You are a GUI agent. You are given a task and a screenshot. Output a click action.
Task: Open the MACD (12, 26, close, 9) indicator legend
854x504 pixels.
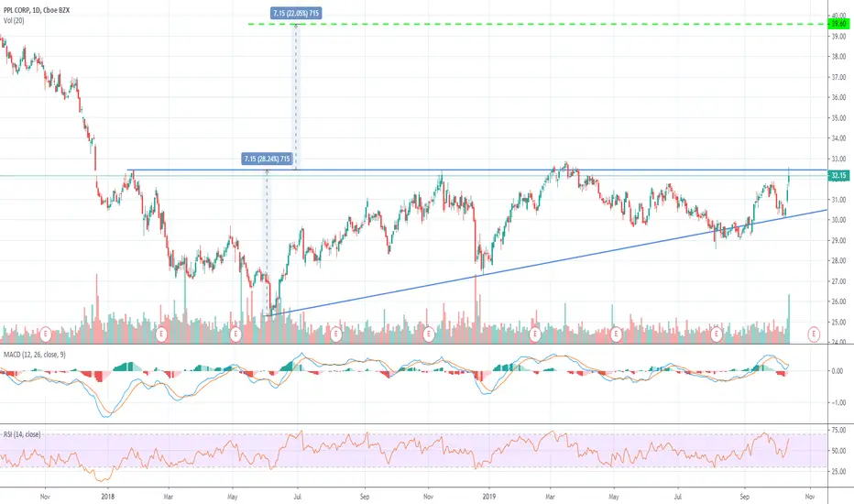point(34,355)
